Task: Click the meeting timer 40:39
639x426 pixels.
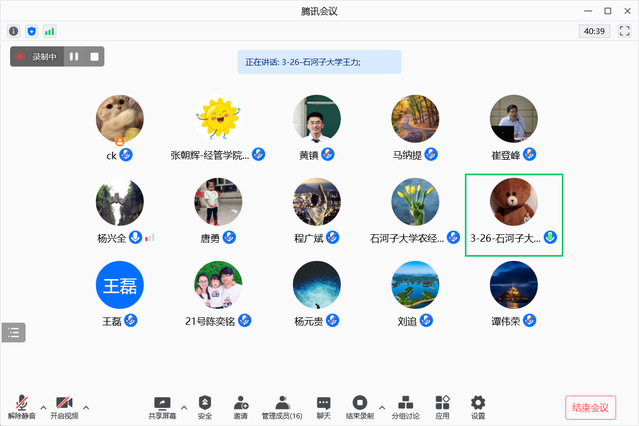Action: tap(594, 31)
